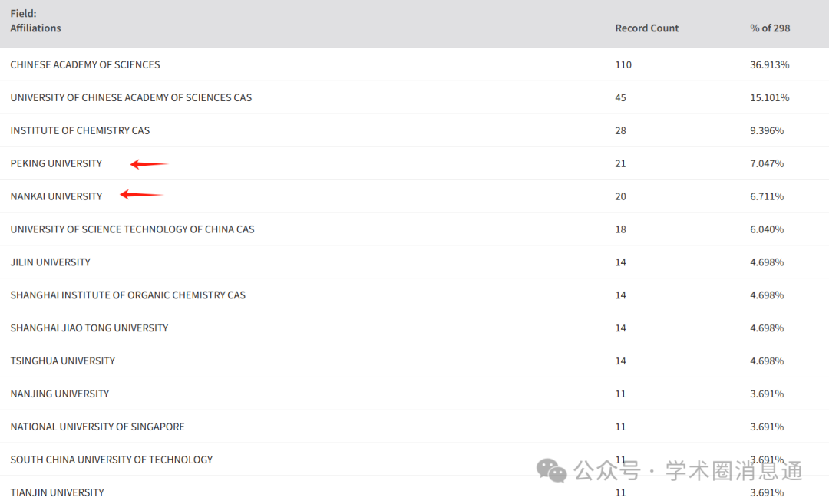Click the Affiliations field header
Image resolution: width=829 pixels, height=504 pixels.
[35, 28]
